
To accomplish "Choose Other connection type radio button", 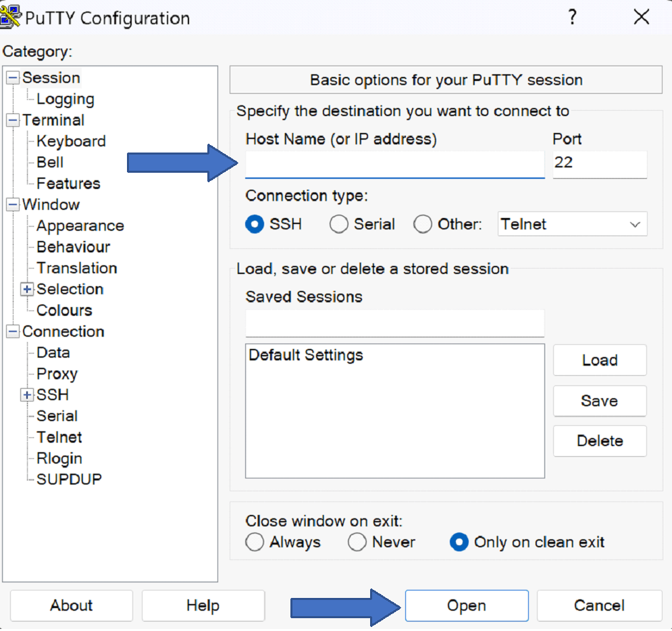I will pos(423,224).
